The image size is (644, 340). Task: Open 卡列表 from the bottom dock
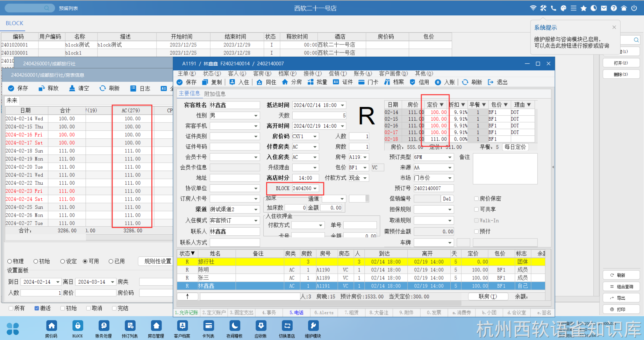tap(208, 329)
